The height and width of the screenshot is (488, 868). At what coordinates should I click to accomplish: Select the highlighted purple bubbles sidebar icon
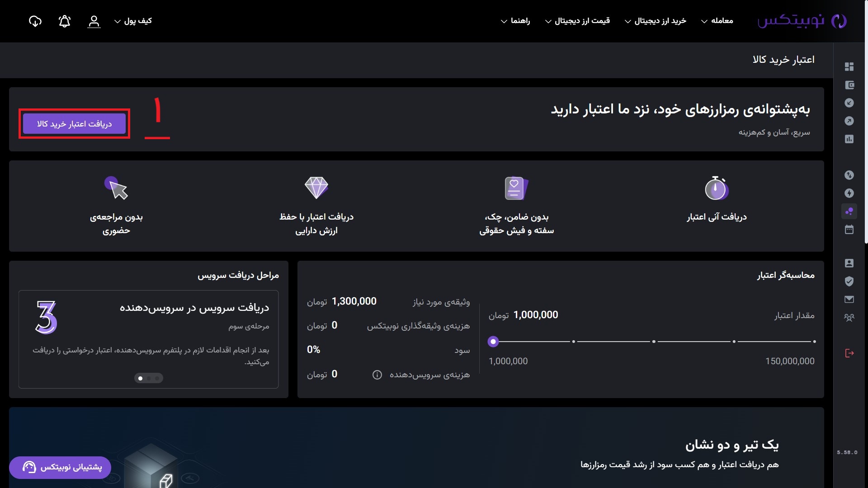(849, 211)
